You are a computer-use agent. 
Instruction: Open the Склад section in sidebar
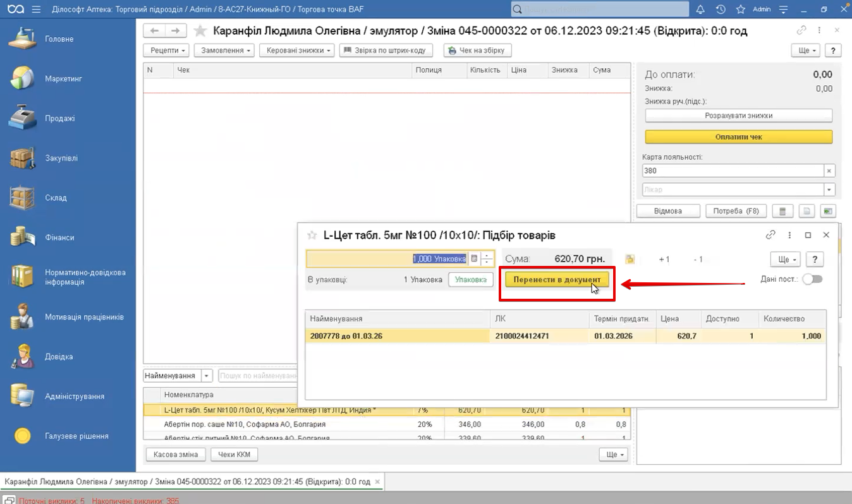pyautogui.click(x=56, y=198)
